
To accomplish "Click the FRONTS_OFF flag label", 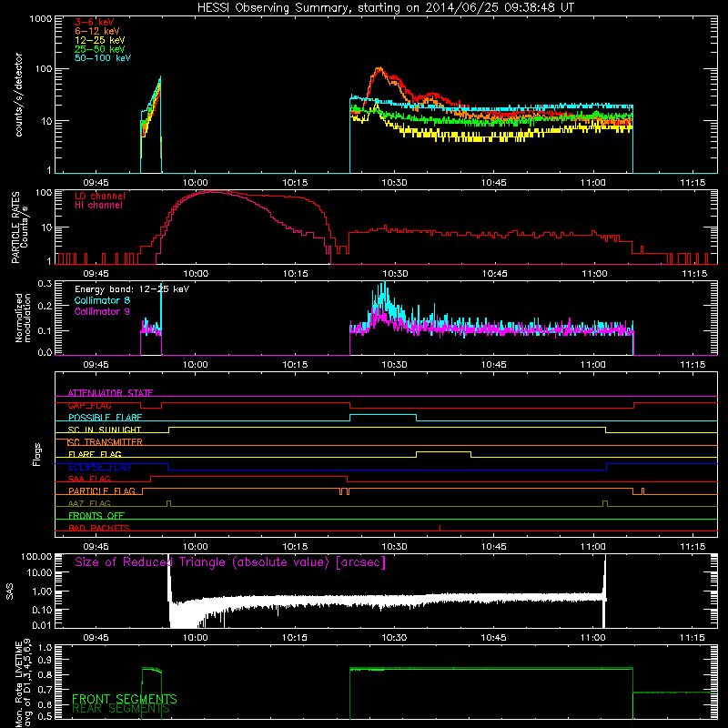I will pos(96,516).
